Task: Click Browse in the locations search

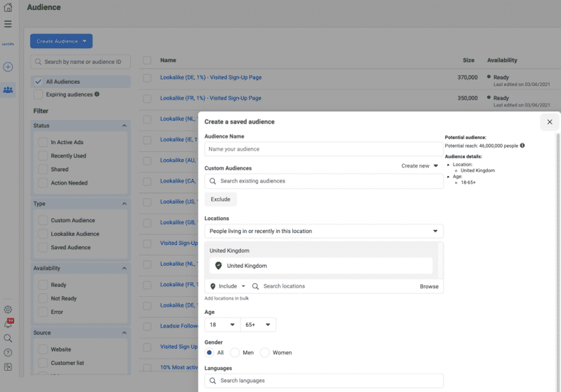Action: point(429,286)
